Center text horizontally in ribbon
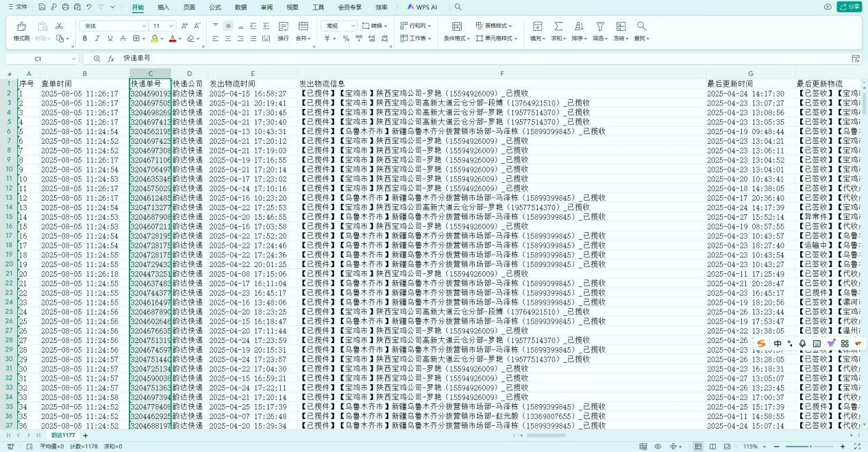 point(228,38)
